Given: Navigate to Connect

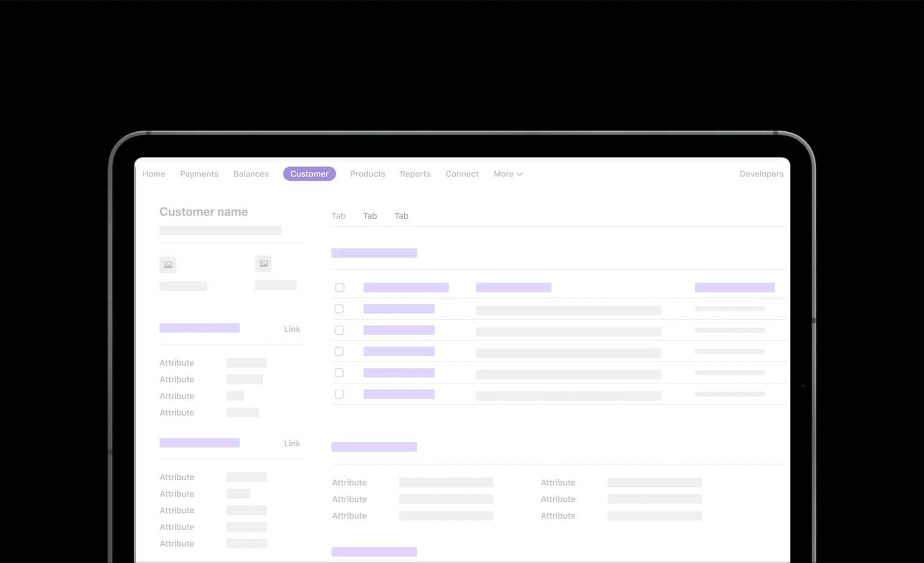Looking at the screenshot, I should 462,174.
